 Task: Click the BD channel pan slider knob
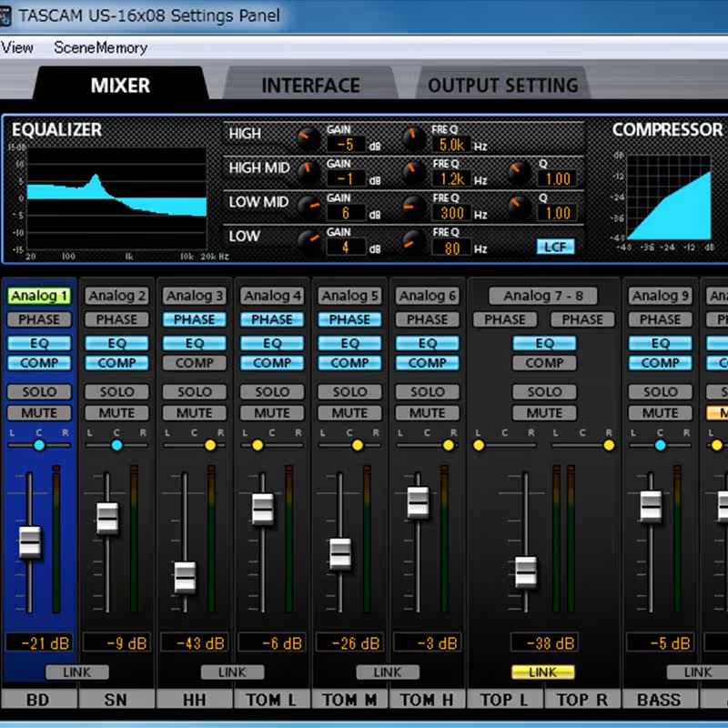coord(39,445)
